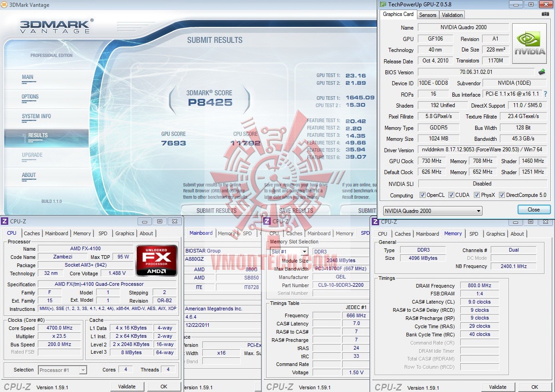The image size is (555, 392).
Task: Click the GPU-Z Name field NVIDIA Quadro 2000
Action: pyautogui.click(x=463, y=27)
